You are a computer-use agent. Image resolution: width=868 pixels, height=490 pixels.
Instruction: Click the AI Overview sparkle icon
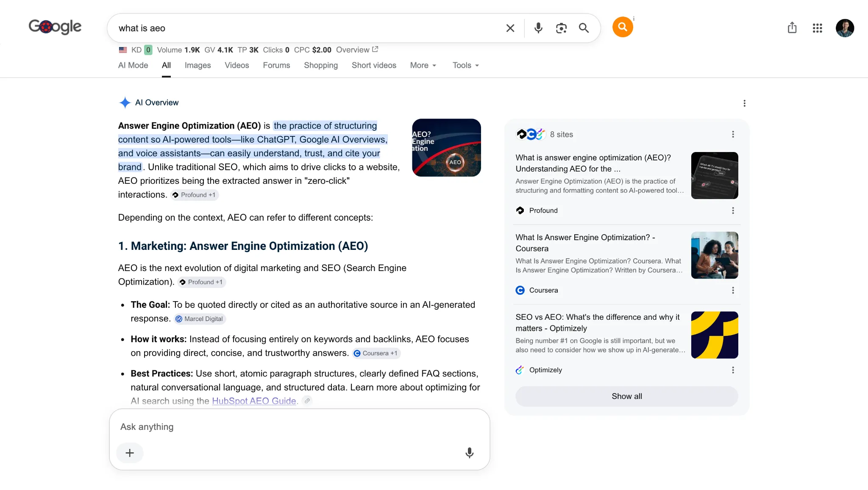click(x=125, y=102)
